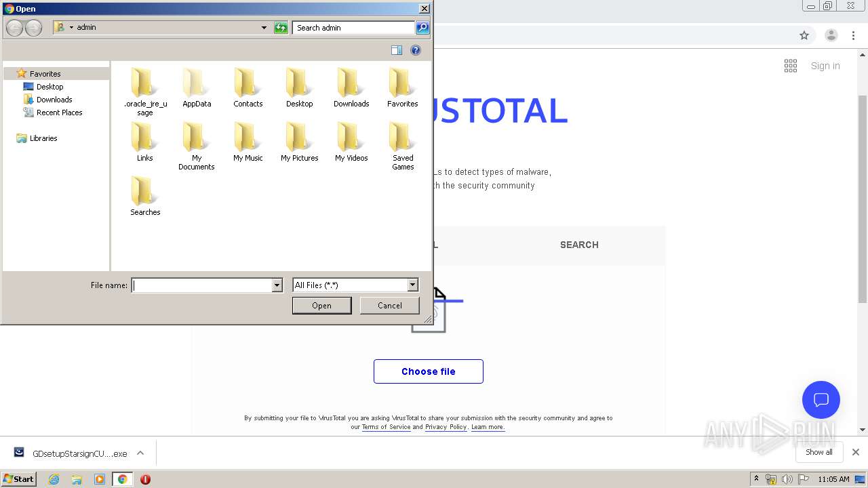Open the GDsetupStarsignCU exe download item
This screenshot has width=868, height=488.
coord(71,453)
